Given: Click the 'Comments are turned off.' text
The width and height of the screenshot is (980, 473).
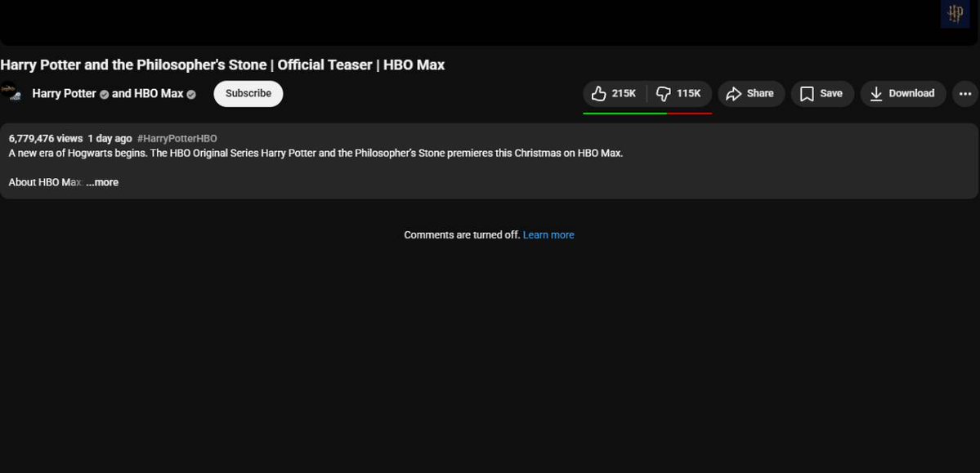Looking at the screenshot, I should pos(462,235).
